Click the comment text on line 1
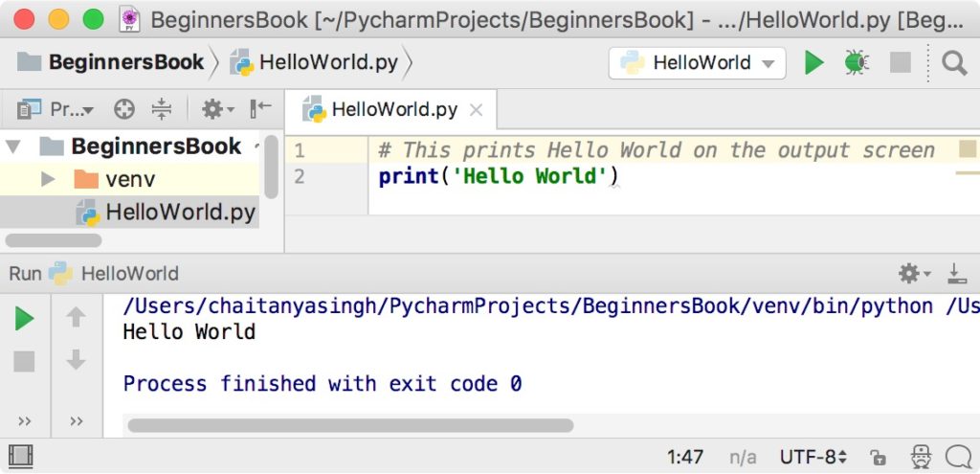 point(657,150)
